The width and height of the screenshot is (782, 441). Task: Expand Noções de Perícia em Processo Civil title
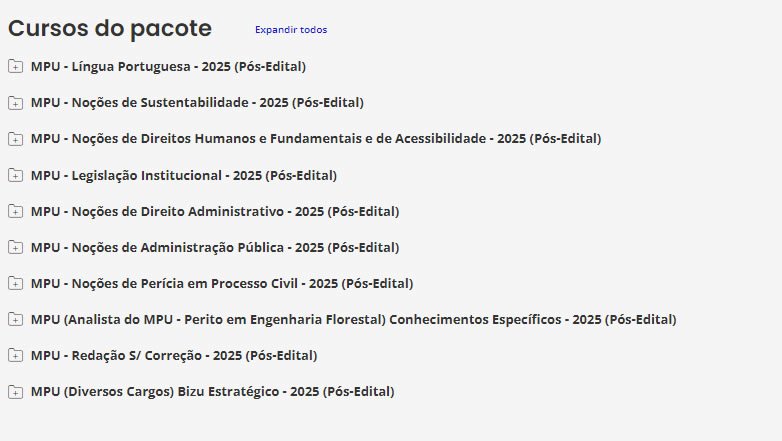click(222, 283)
